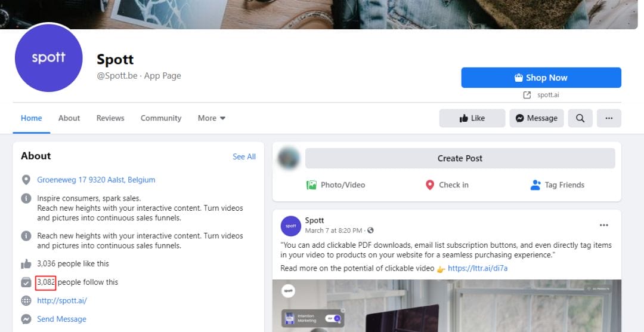Screen dimensions: 644x332
Task: Switch to the Home tab
Action: coord(31,118)
